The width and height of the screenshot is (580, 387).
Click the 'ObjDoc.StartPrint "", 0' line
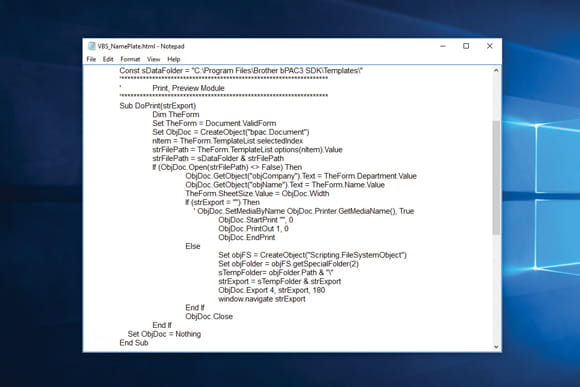point(256,220)
